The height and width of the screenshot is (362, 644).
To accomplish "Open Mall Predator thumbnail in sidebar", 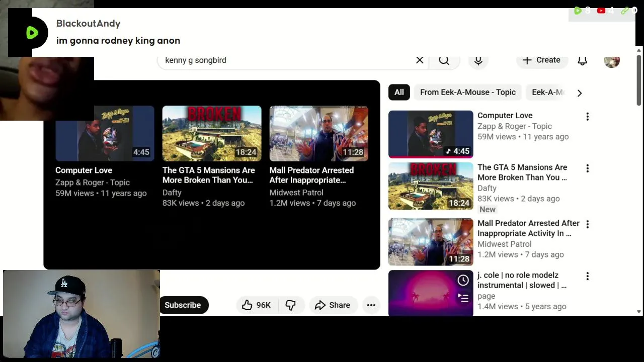I will [x=431, y=242].
